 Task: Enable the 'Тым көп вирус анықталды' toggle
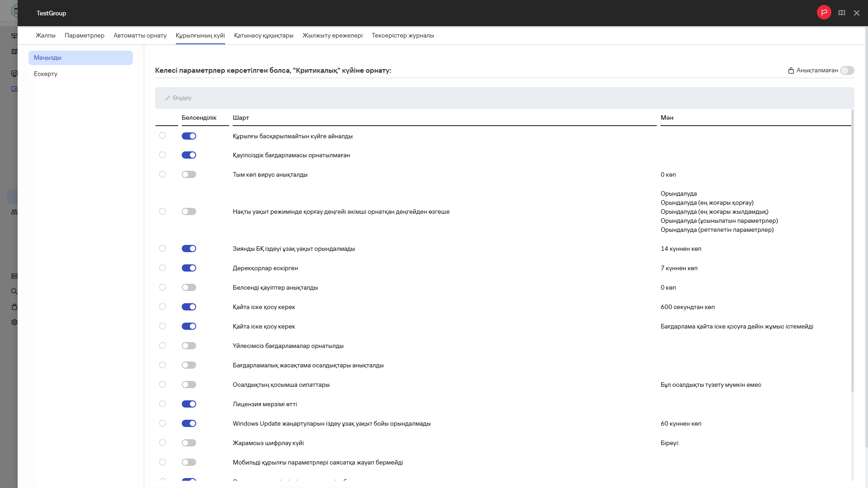[189, 174]
